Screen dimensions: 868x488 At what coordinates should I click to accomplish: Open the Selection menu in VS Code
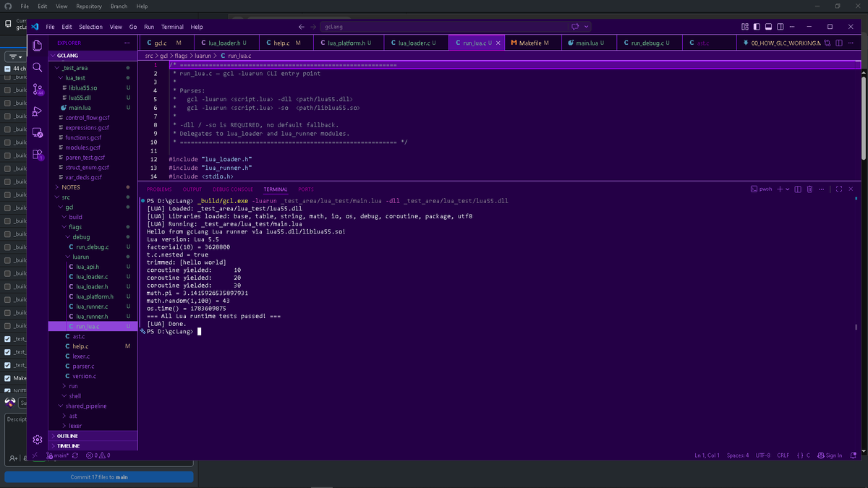[90, 27]
